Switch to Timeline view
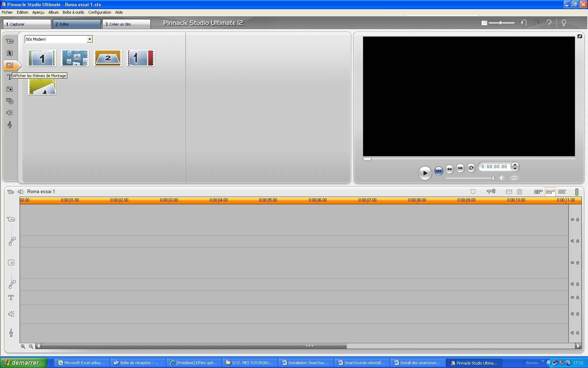The height and width of the screenshot is (368, 588). coord(550,192)
